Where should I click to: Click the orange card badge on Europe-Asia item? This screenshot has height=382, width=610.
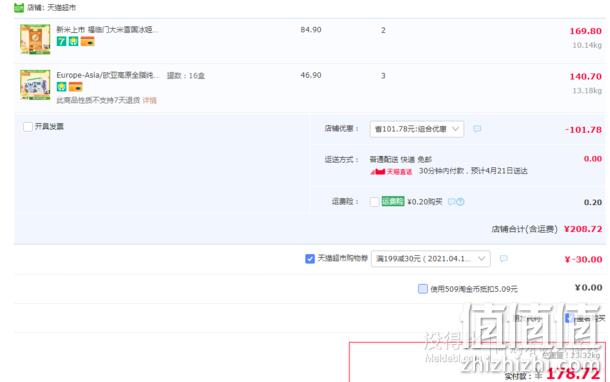(x=75, y=87)
